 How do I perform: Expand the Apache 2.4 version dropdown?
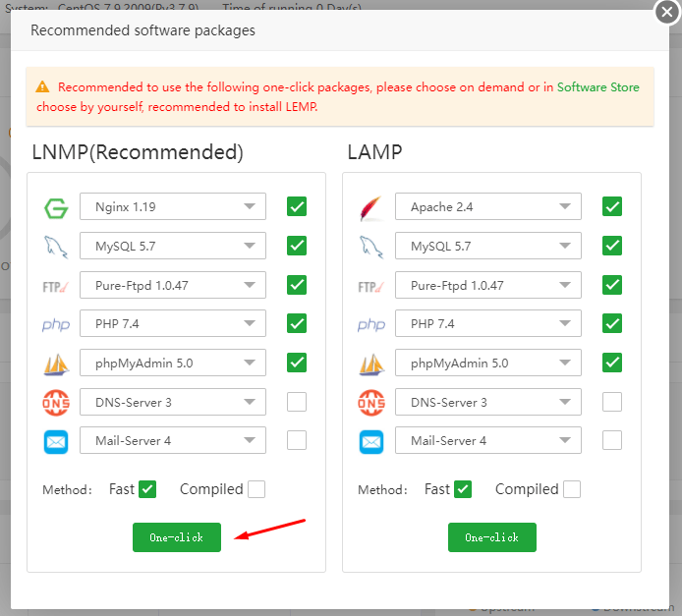(x=488, y=206)
